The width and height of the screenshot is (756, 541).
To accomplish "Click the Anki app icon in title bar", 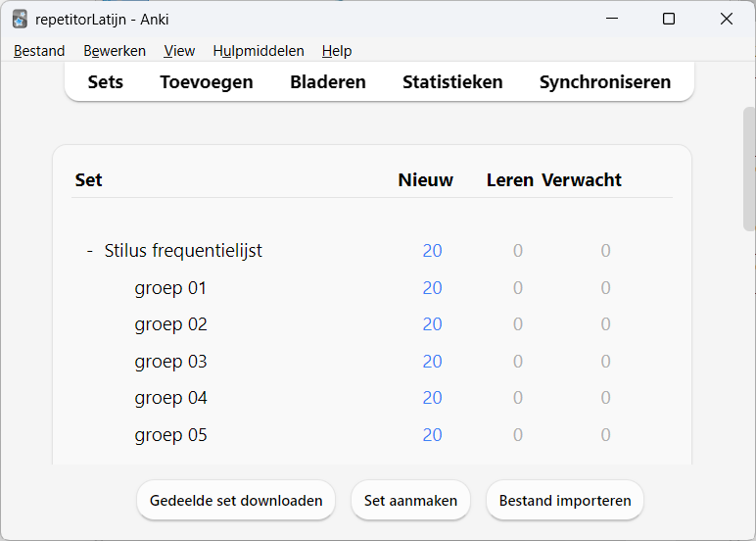I will click(20, 20).
